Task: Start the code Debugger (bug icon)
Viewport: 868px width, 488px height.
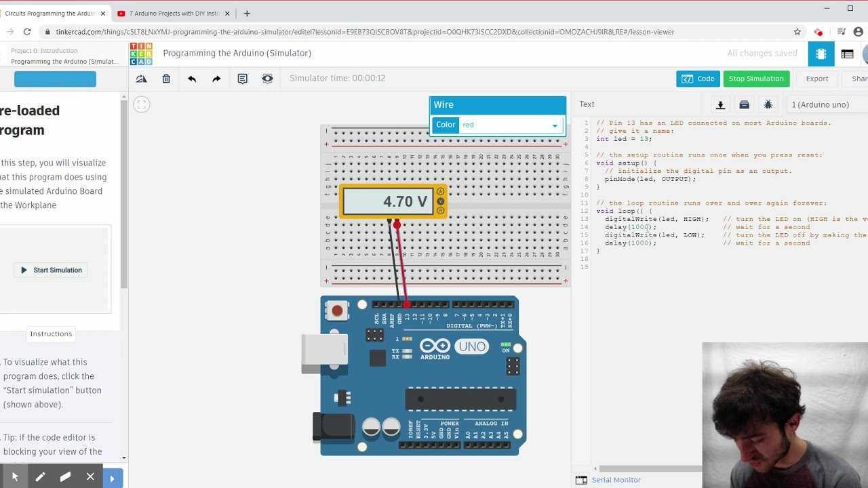Action: [x=768, y=104]
